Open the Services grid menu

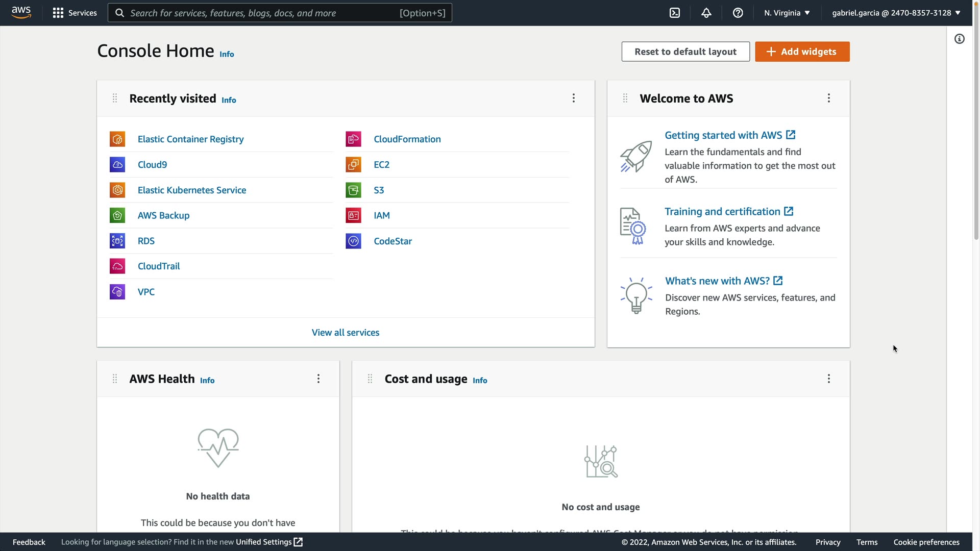click(x=75, y=13)
